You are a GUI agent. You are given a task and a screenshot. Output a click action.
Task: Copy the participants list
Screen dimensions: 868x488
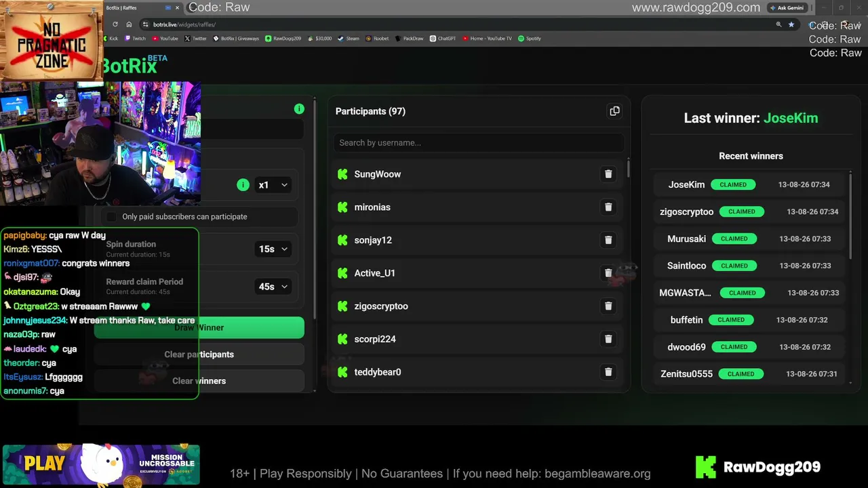(614, 111)
